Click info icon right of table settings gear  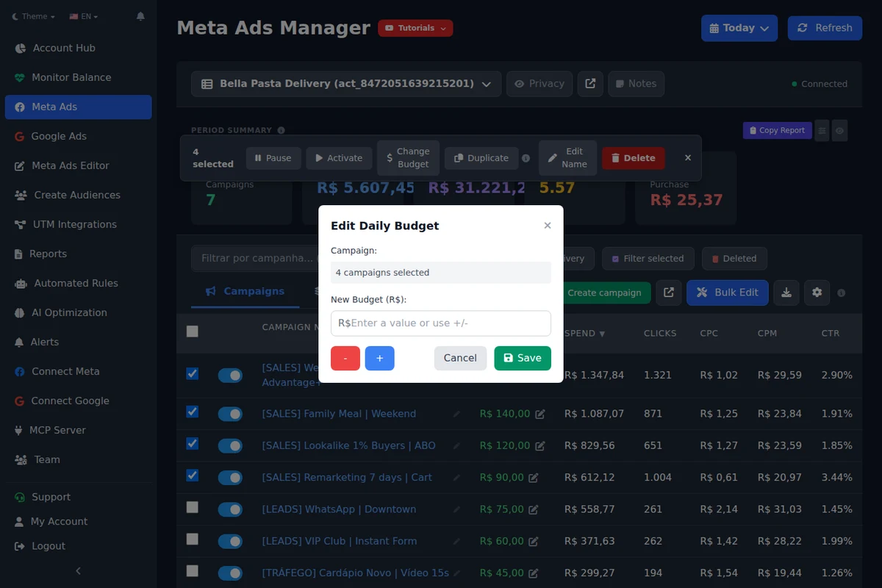842,293
